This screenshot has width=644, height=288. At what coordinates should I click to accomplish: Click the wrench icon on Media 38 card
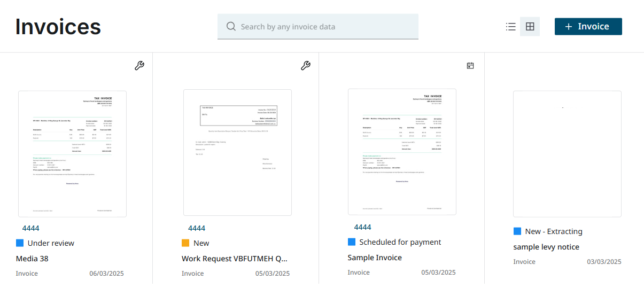[139, 66]
